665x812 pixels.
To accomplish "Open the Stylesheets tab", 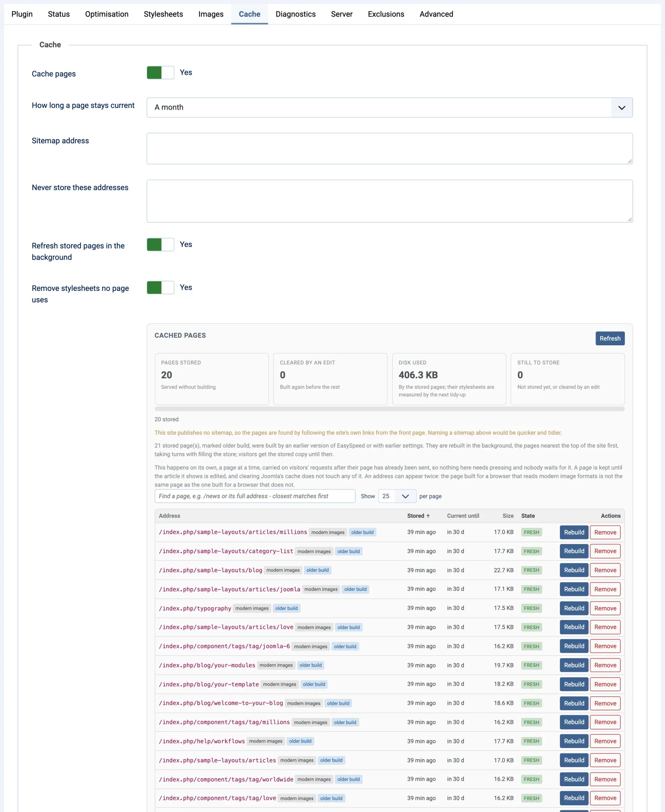I will coord(163,14).
